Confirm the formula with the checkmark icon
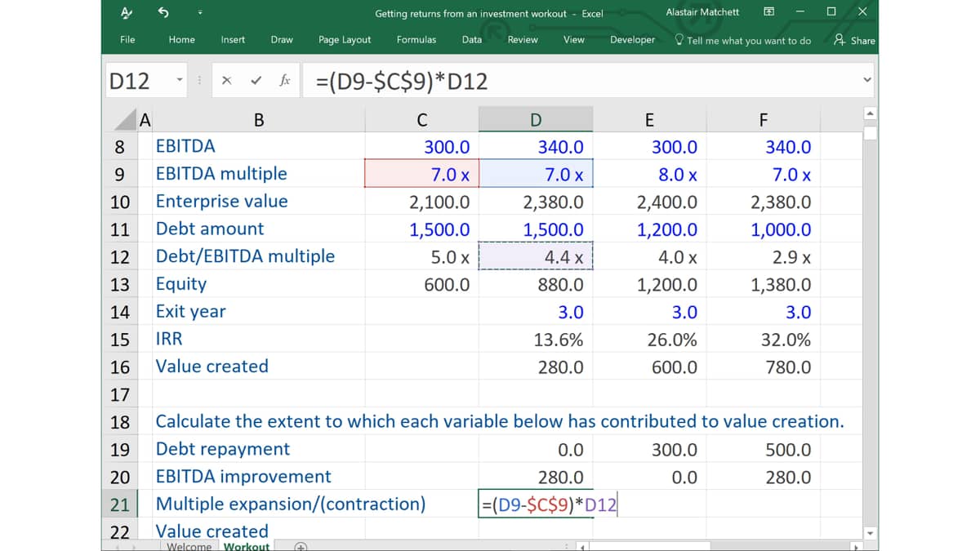Image resolution: width=980 pixels, height=551 pixels. click(x=256, y=81)
